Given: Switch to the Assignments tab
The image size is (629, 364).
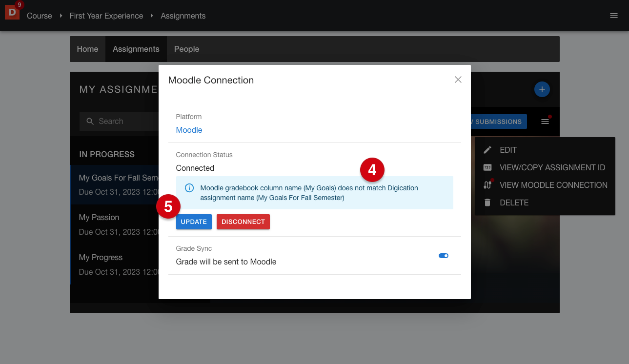Looking at the screenshot, I should 136,49.
